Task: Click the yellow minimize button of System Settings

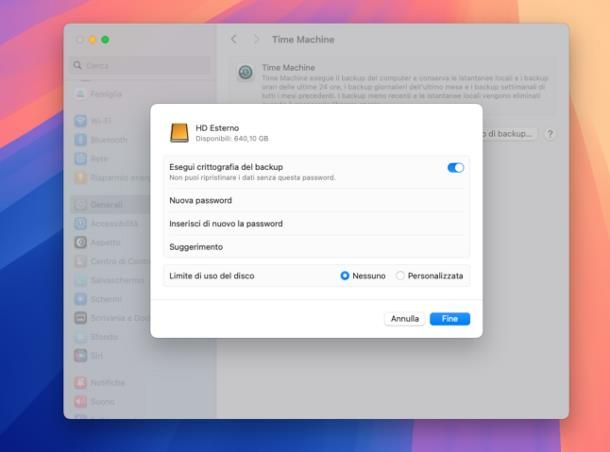Action: [93, 40]
